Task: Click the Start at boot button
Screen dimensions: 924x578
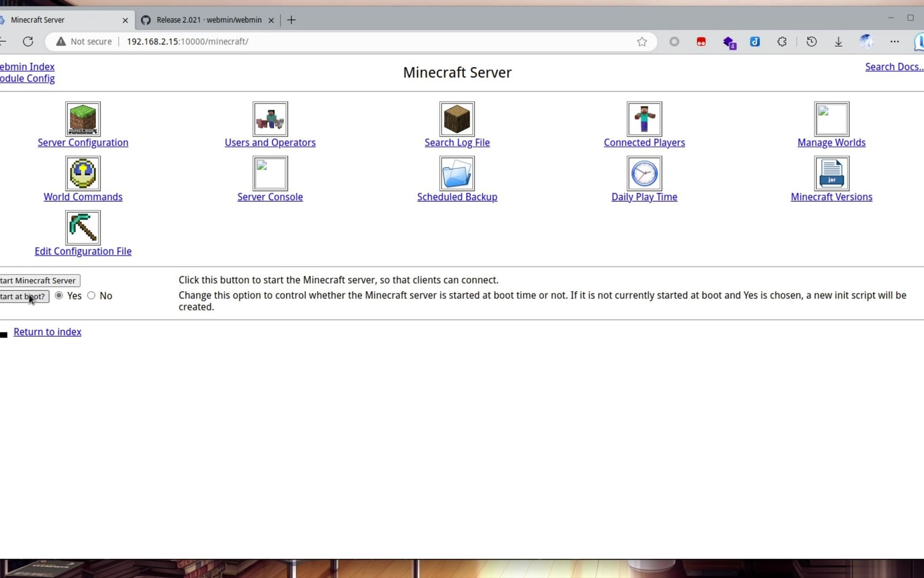Action: pyautogui.click(x=24, y=296)
